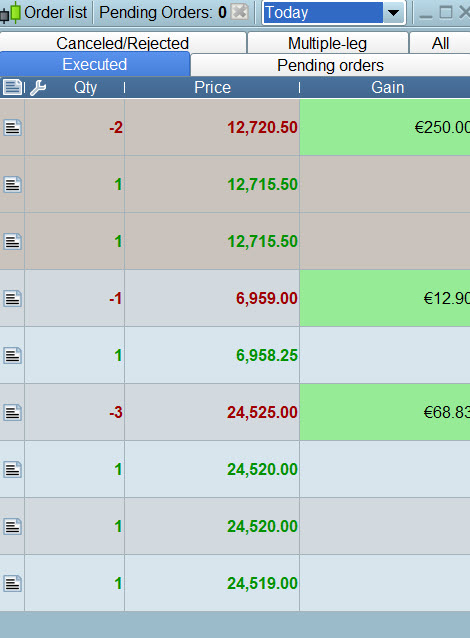Sort by the Qty column header
The width and height of the screenshot is (470, 638).
coord(85,87)
